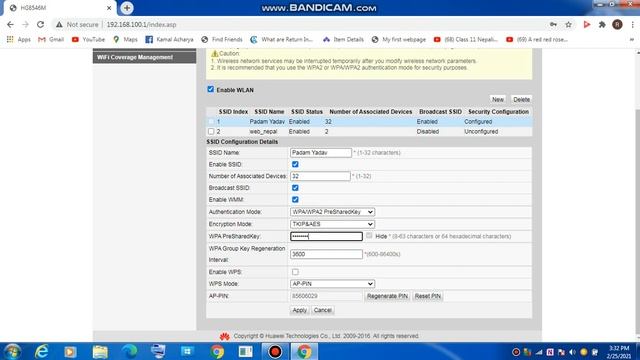Open the Chrome profile avatar
Image resolution: width=640 pixels, height=360 pixels.
point(617,24)
